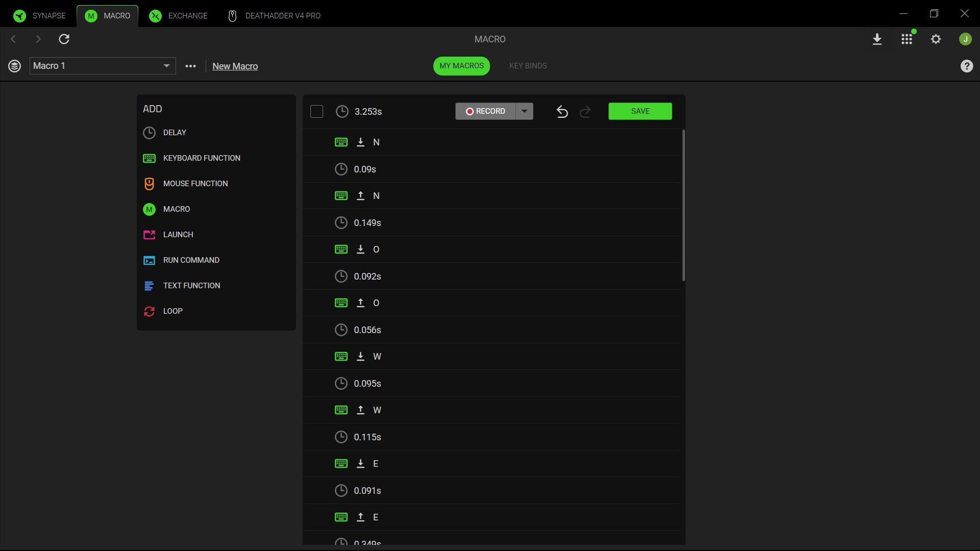Open the Macro 1 selection dropdown
The image size is (980, 551).
(x=103, y=66)
